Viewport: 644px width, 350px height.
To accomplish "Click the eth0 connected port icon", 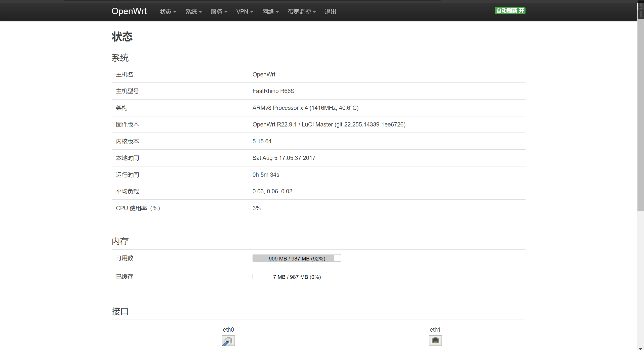I will (x=228, y=341).
